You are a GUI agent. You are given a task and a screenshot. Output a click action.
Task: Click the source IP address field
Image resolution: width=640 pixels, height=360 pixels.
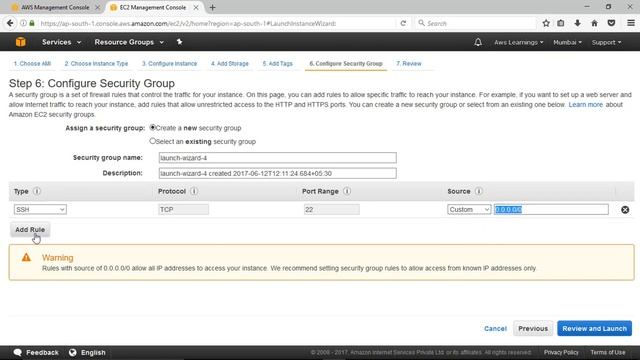coord(551,209)
